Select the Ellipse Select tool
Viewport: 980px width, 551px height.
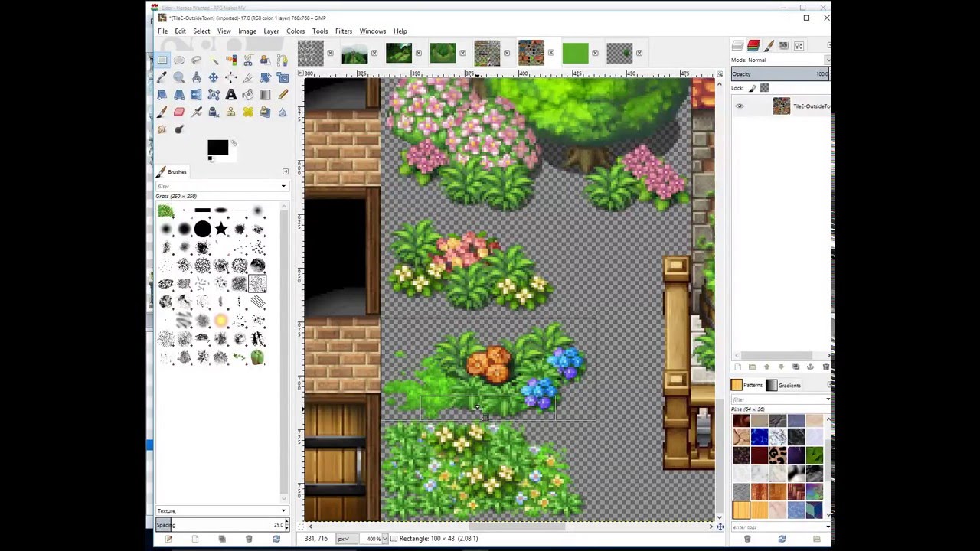pos(179,60)
